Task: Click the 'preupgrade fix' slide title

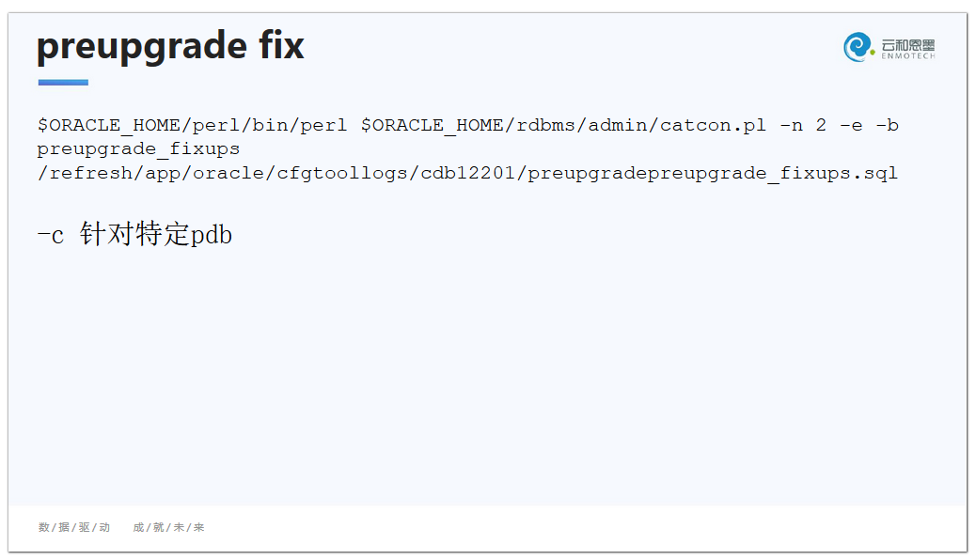Action: (x=170, y=47)
